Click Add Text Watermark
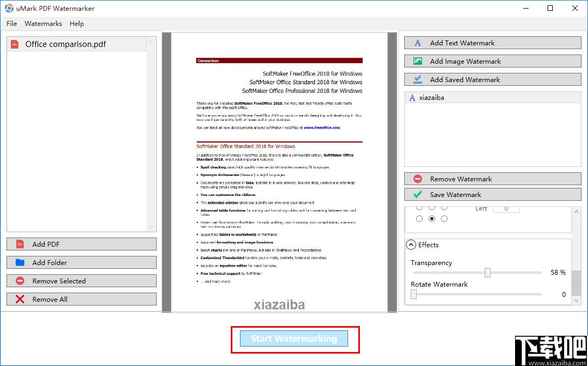 (x=493, y=43)
